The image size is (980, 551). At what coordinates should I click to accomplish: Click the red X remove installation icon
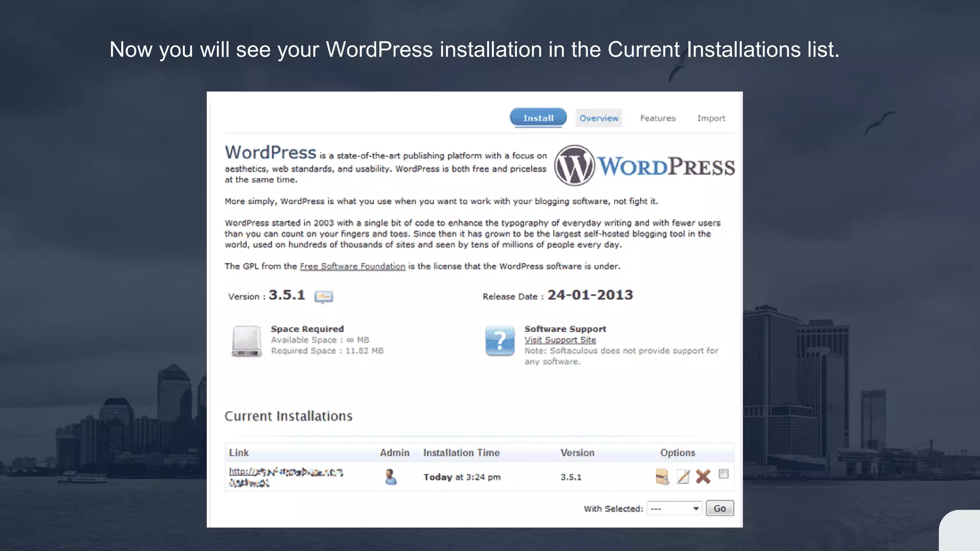[703, 476]
